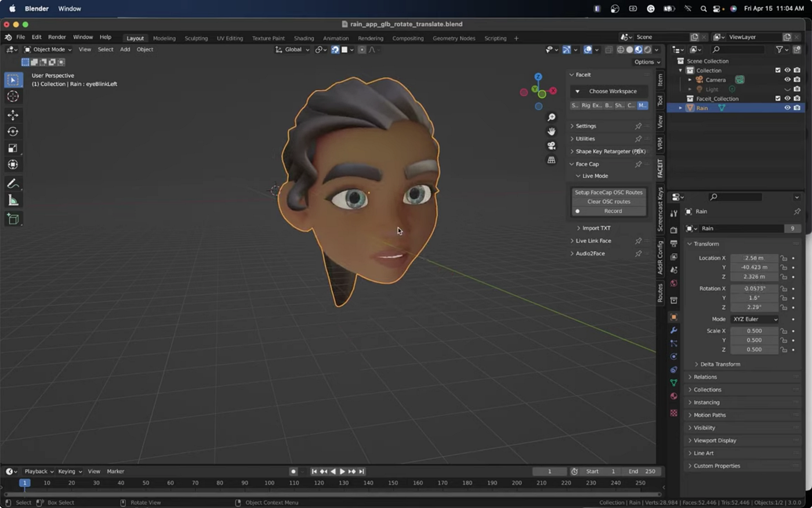This screenshot has height=508, width=812.
Task: Open the Global orientation dropdown
Action: (x=292, y=50)
